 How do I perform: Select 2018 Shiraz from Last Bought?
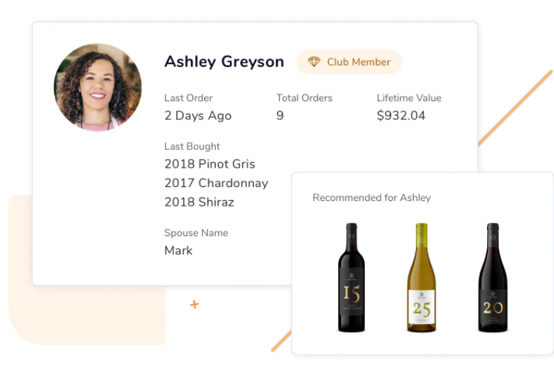coord(199,202)
